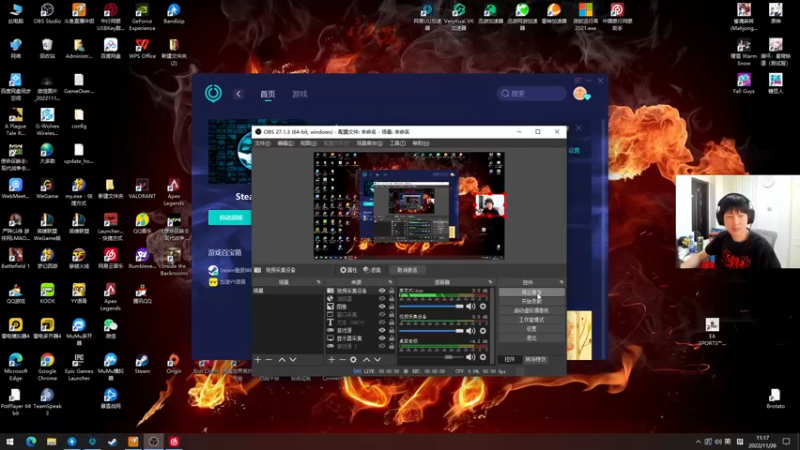Switch to 游戏 tab in launcher window
Viewport: 800px width, 450px height.
pyautogui.click(x=299, y=94)
